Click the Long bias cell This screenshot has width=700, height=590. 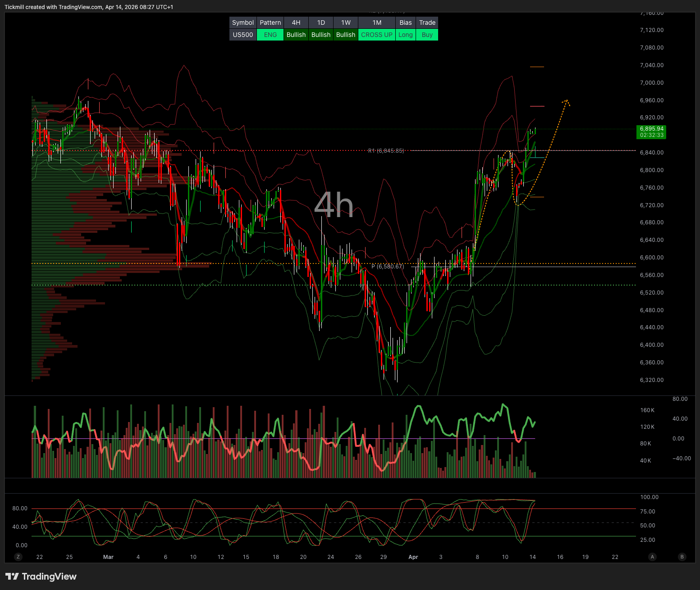[x=405, y=35]
